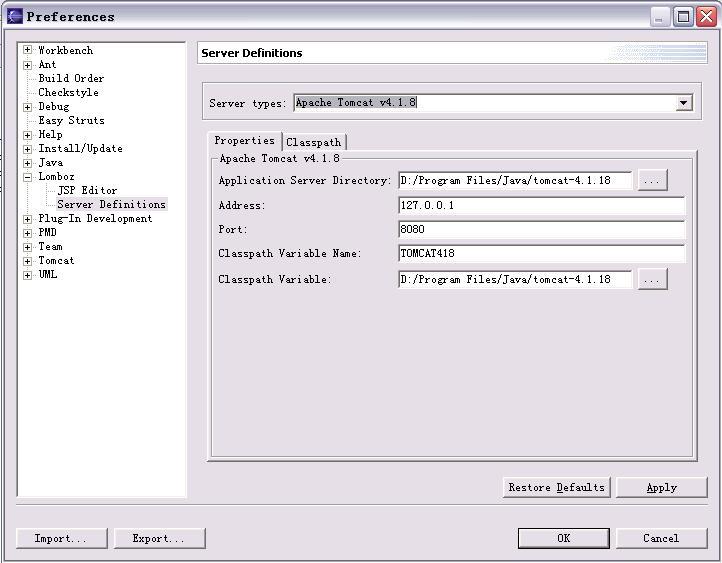This screenshot has height=563, width=722.
Task: Select Lomboz in the preferences tree
Action: pyautogui.click(x=56, y=176)
